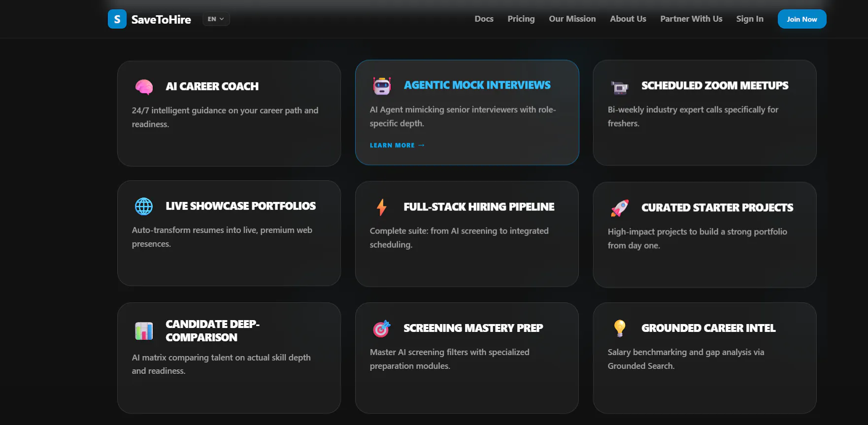This screenshot has height=425, width=868.
Task: Select the Grounded Career Intel heading
Action: click(708, 328)
